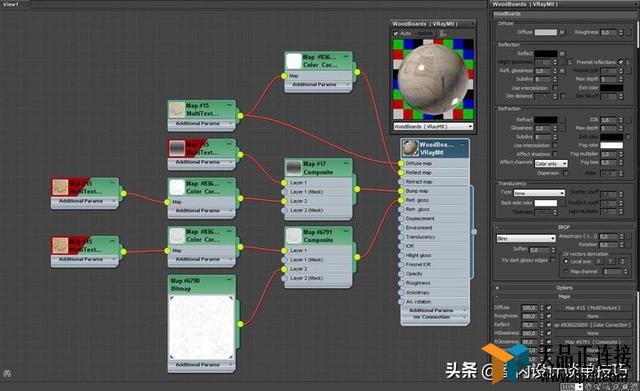Click the Fog color white swatch
This screenshot has height=391, width=640.
point(611,145)
